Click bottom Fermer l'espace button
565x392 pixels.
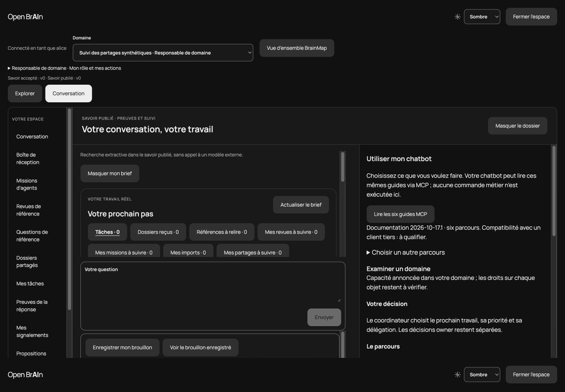531,375
